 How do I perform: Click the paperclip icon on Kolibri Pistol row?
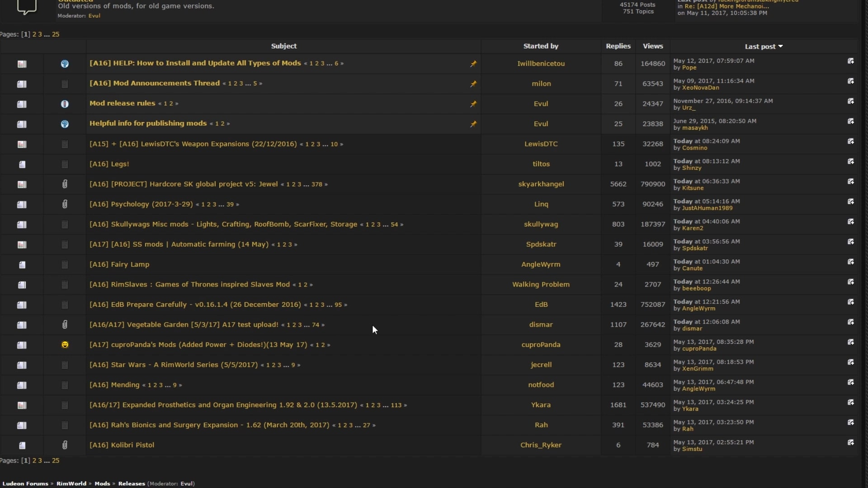click(x=65, y=445)
